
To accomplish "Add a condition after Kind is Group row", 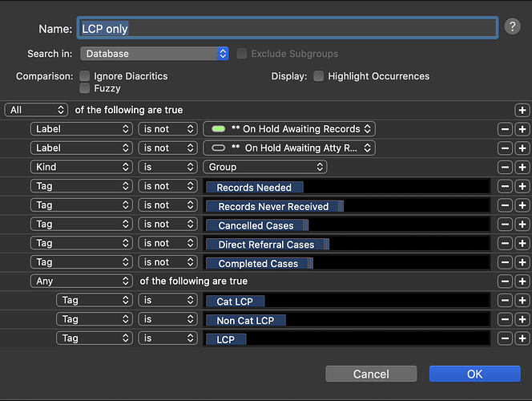I will 522,167.
